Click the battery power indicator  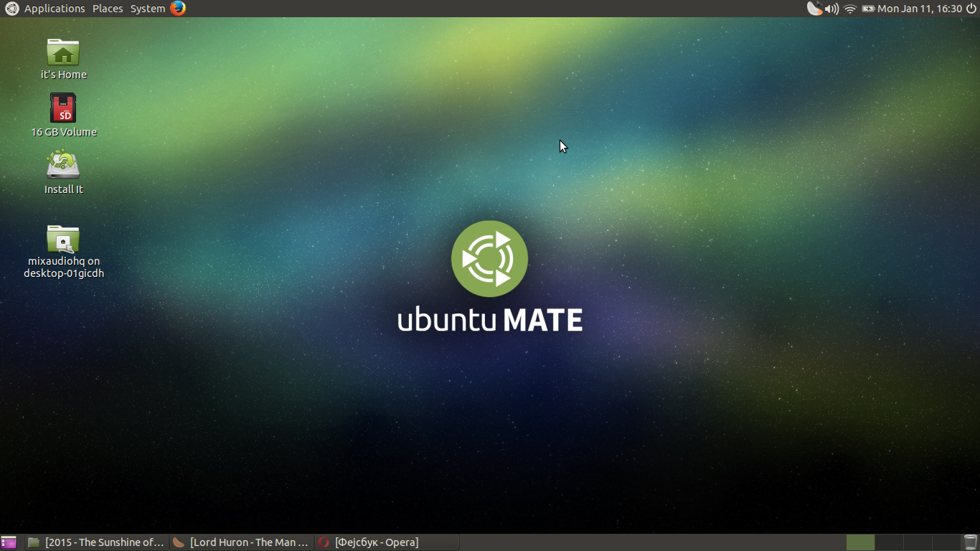coord(868,9)
